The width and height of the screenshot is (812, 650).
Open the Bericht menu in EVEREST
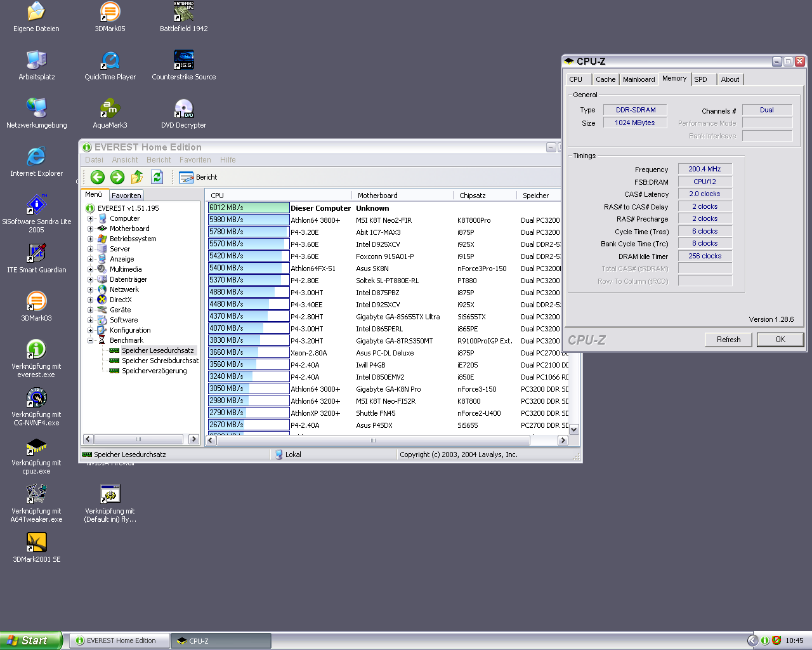pyautogui.click(x=159, y=160)
